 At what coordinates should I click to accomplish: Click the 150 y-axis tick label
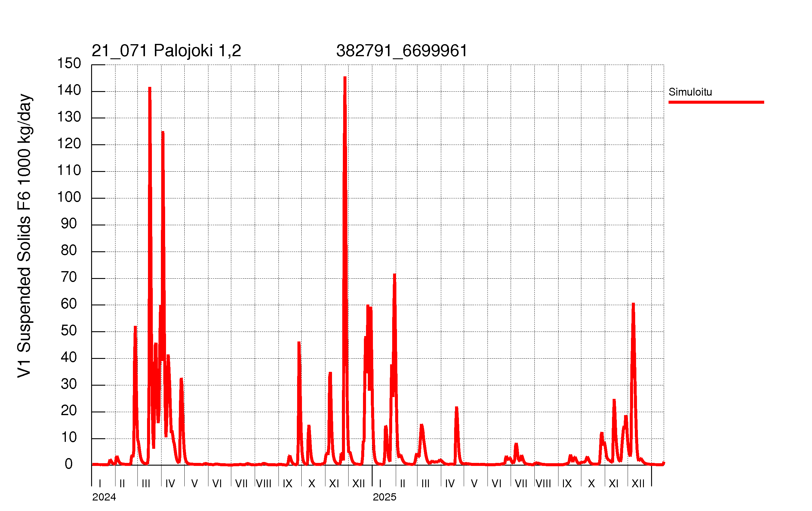click(69, 63)
